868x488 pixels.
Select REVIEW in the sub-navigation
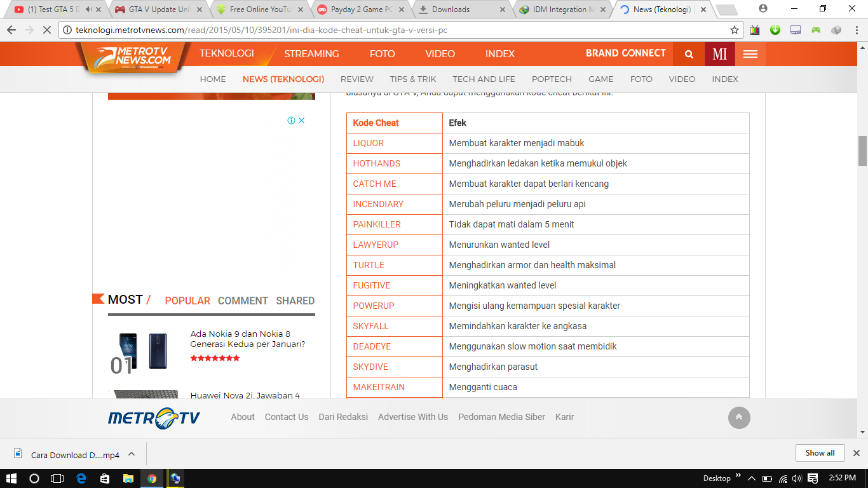pos(357,79)
